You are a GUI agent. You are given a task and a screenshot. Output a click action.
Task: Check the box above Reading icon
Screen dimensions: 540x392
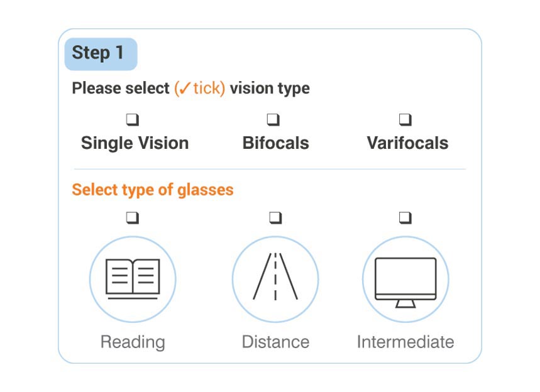[133, 218]
